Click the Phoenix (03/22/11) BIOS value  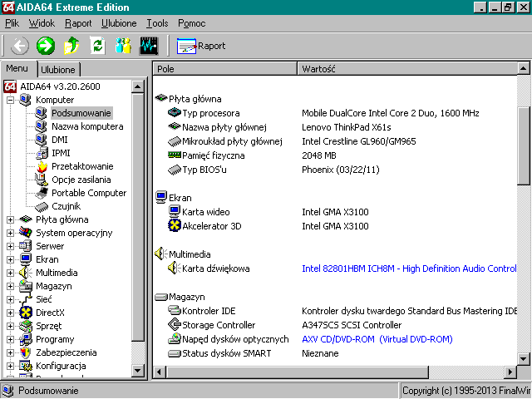(341, 170)
